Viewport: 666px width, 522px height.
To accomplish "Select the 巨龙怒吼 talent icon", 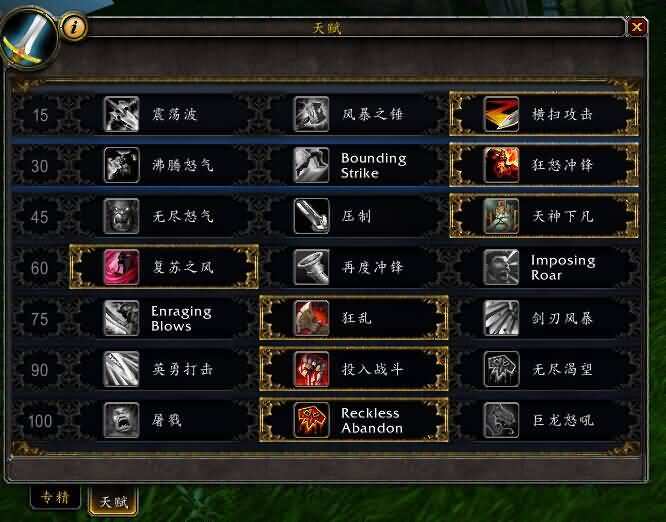I will tap(501, 420).
